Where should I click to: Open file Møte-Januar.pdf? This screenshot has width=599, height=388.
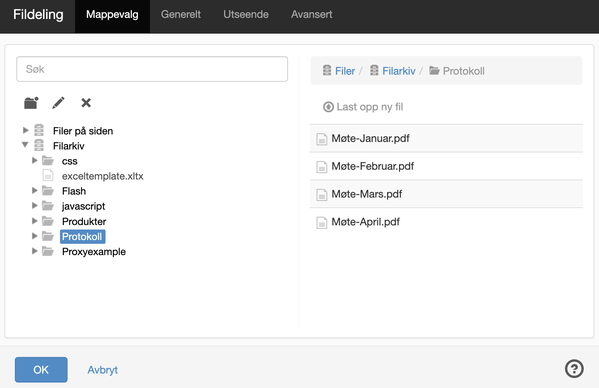(371, 139)
